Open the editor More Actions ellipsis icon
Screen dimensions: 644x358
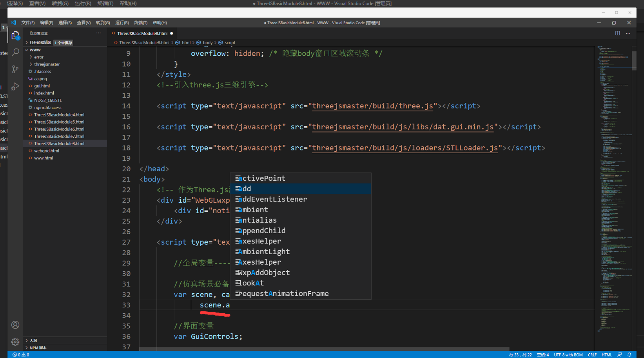point(628,33)
